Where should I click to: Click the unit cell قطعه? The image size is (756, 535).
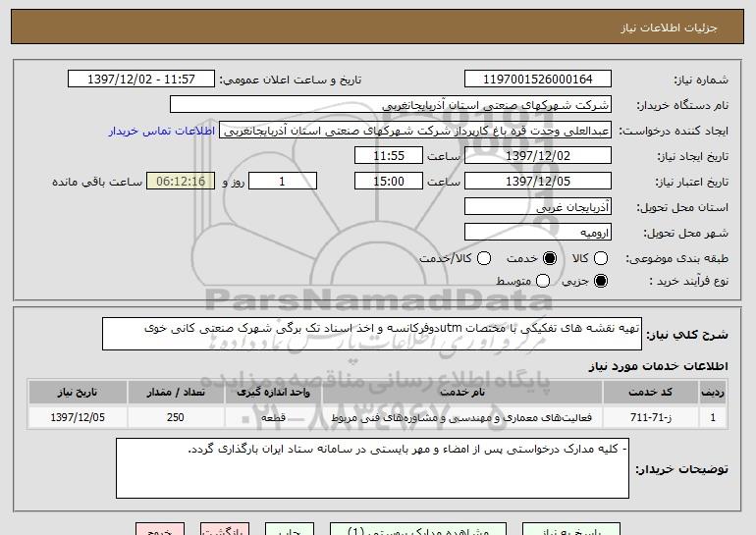273,417
